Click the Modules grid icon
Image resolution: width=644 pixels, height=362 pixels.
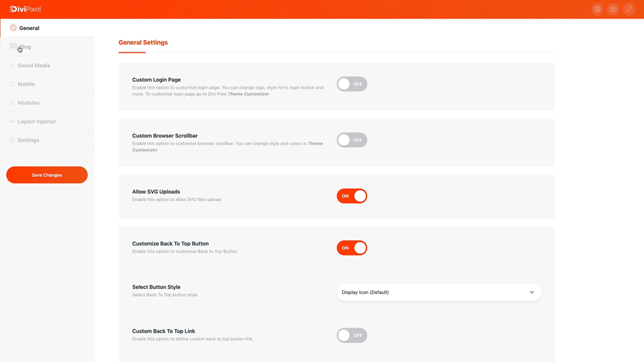tap(11, 102)
